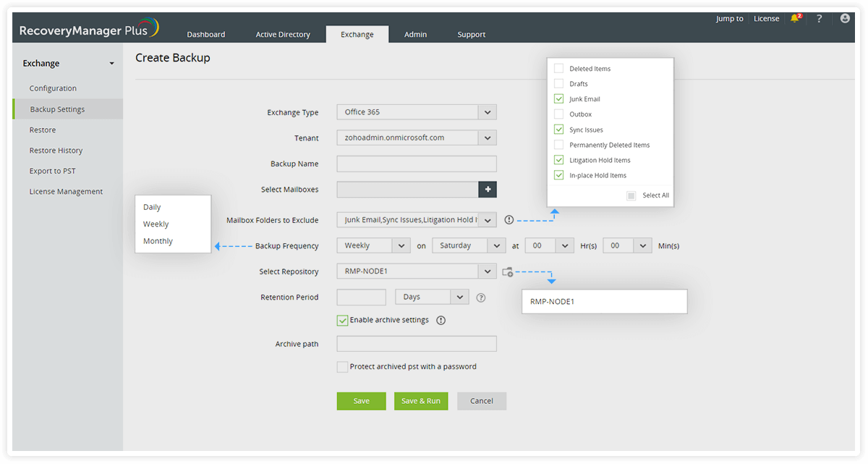Check Permanently Deleted Items checkbox
Screen dimensions: 868x464
click(558, 145)
